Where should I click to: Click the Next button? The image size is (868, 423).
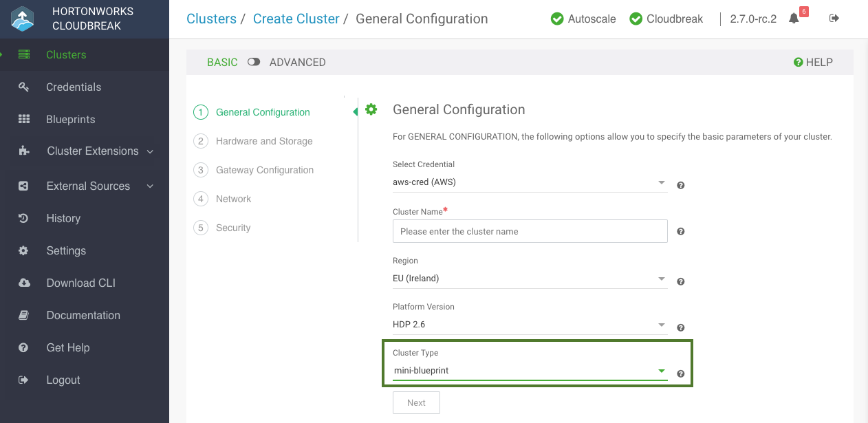[416, 403]
